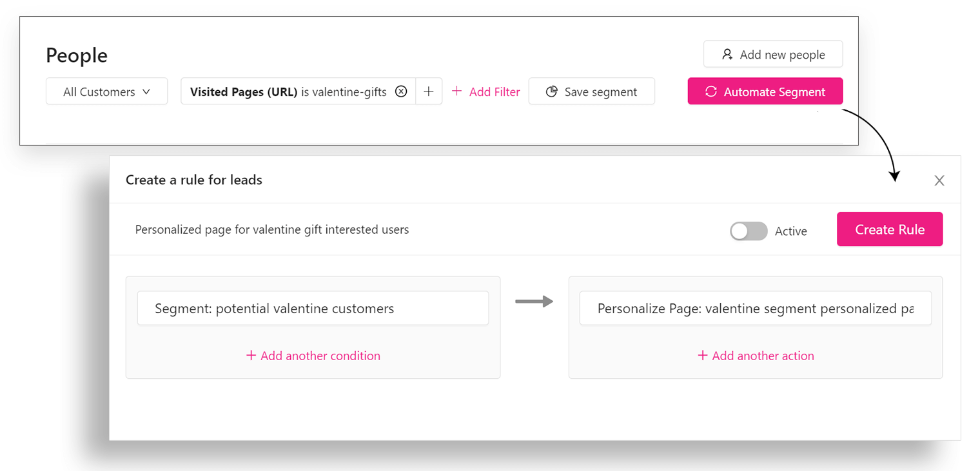Screen dimensions: 980x471
Task: Add another action to the rule
Action: pos(756,356)
